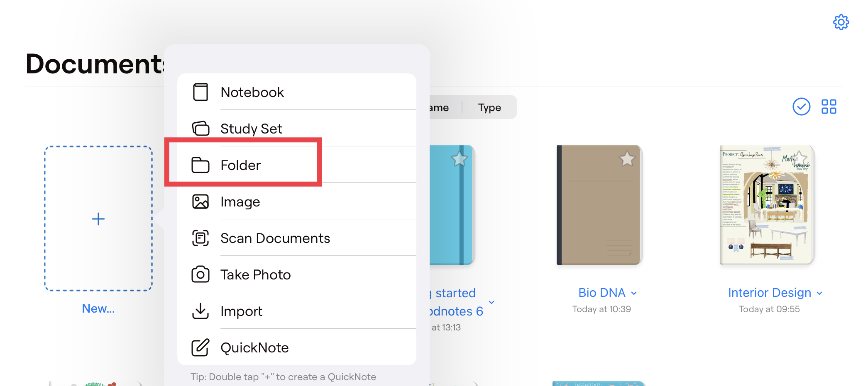
Task: Insert an Image
Action: [x=240, y=201]
